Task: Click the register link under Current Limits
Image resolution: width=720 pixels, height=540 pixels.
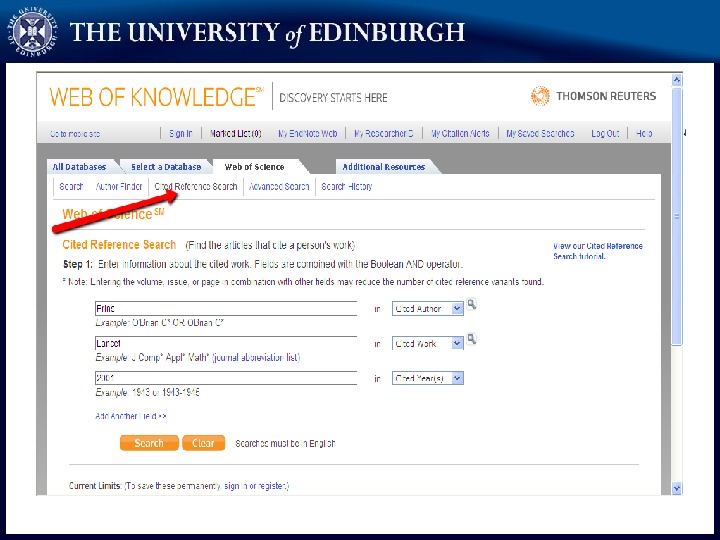Action: click(273, 486)
